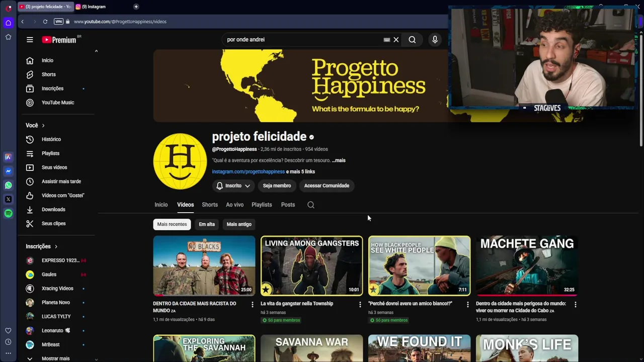Search within channel using magnifier icon

click(x=311, y=205)
